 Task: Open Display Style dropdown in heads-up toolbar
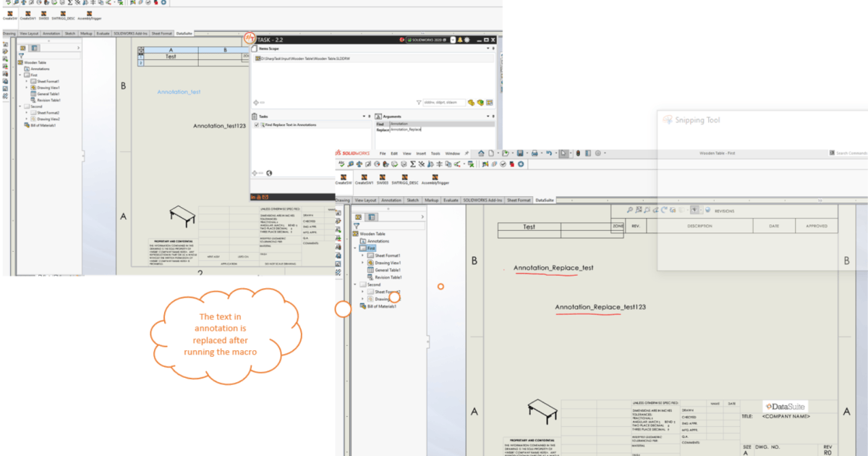tap(687, 210)
